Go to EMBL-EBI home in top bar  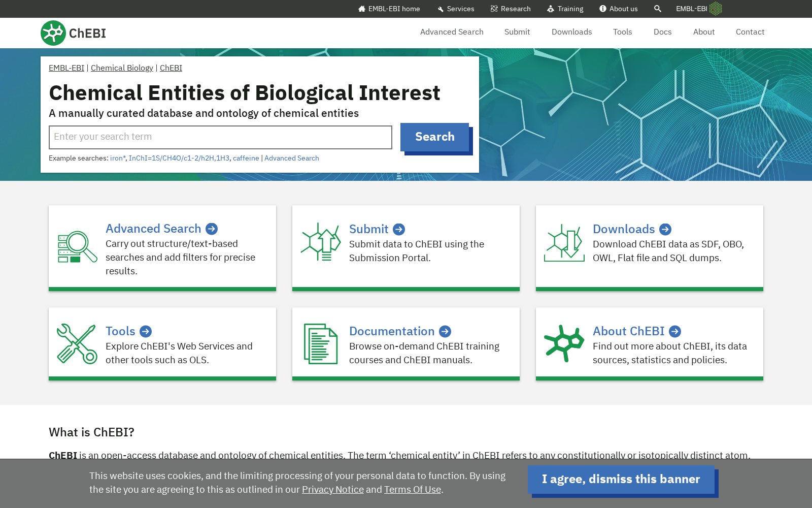(394, 9)
